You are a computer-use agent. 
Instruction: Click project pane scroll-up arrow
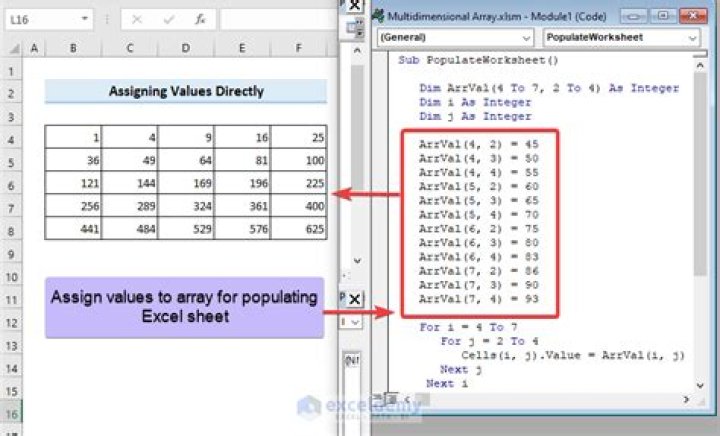pos(357,50)
